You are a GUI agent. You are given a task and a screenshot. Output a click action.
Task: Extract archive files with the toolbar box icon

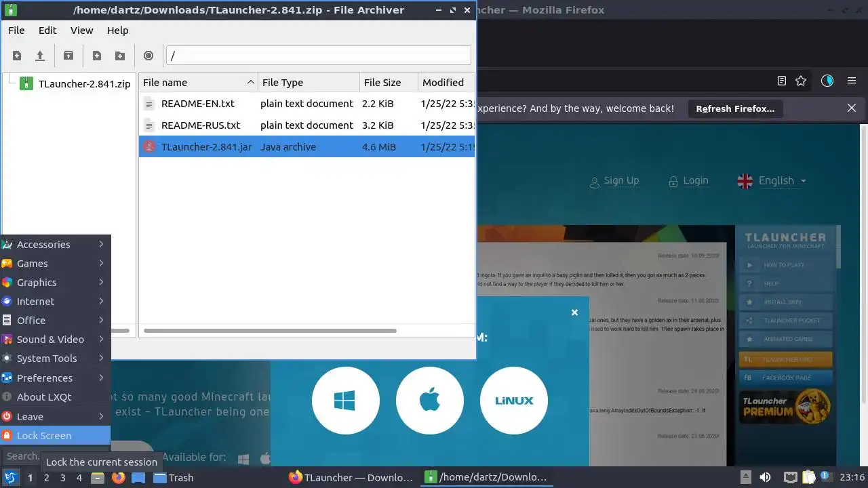(x=68, y=56)
